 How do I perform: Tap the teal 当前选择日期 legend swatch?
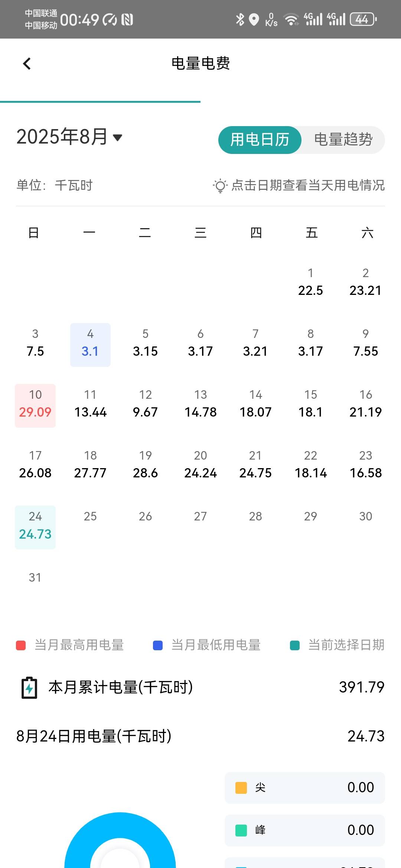(x=295, y=645)
